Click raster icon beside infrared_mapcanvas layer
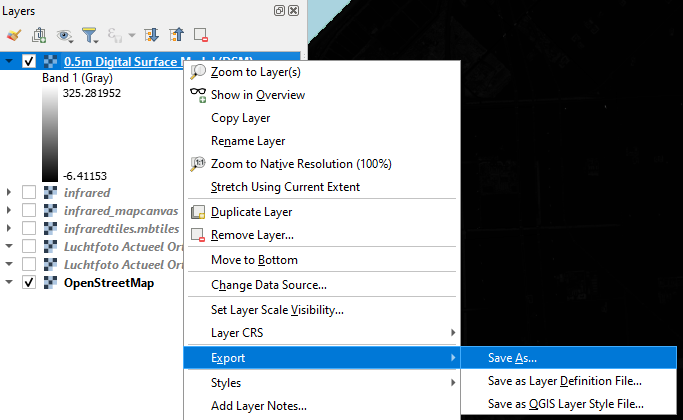Image resolution: width=683 pixels, height=420 pixels. [x=51, y=210]
